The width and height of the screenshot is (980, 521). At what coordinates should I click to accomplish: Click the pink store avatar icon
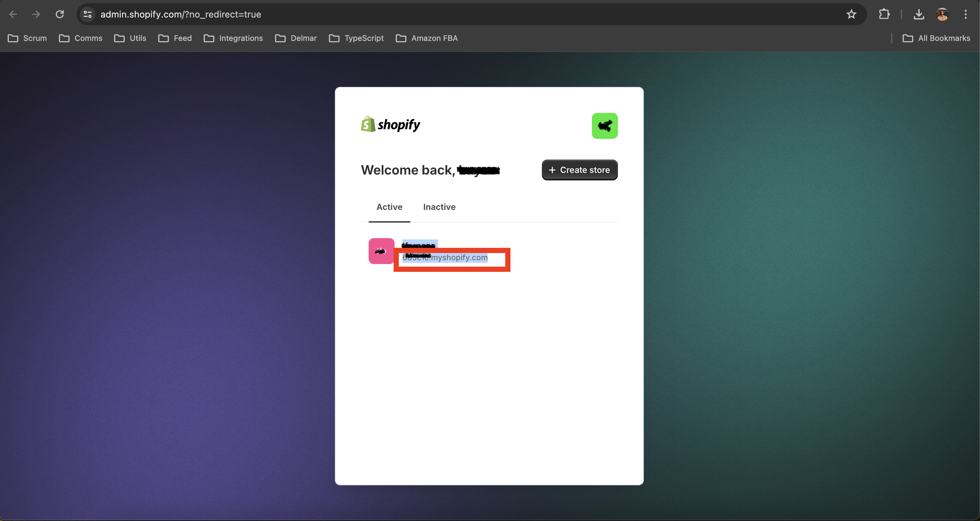click(x=381, y=251)
